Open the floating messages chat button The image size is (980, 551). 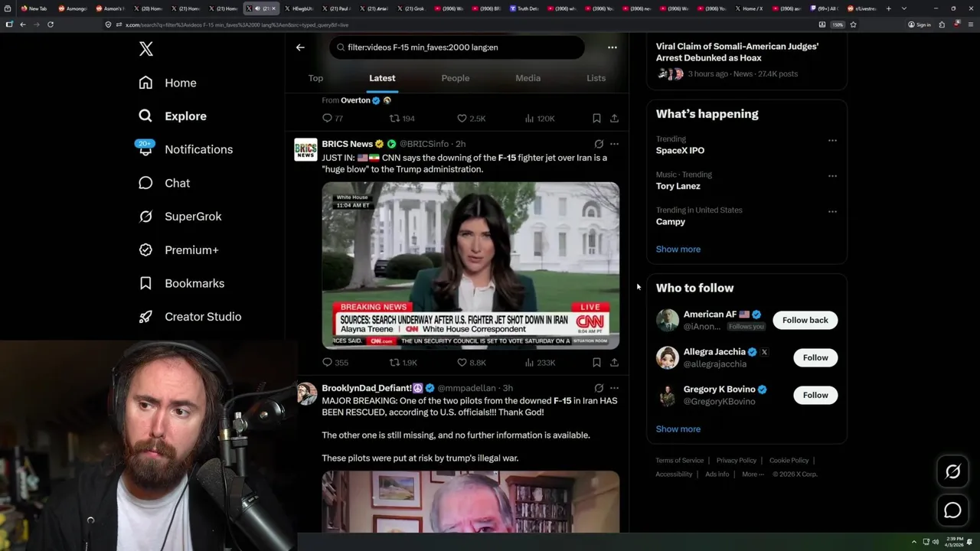(952, 510)
